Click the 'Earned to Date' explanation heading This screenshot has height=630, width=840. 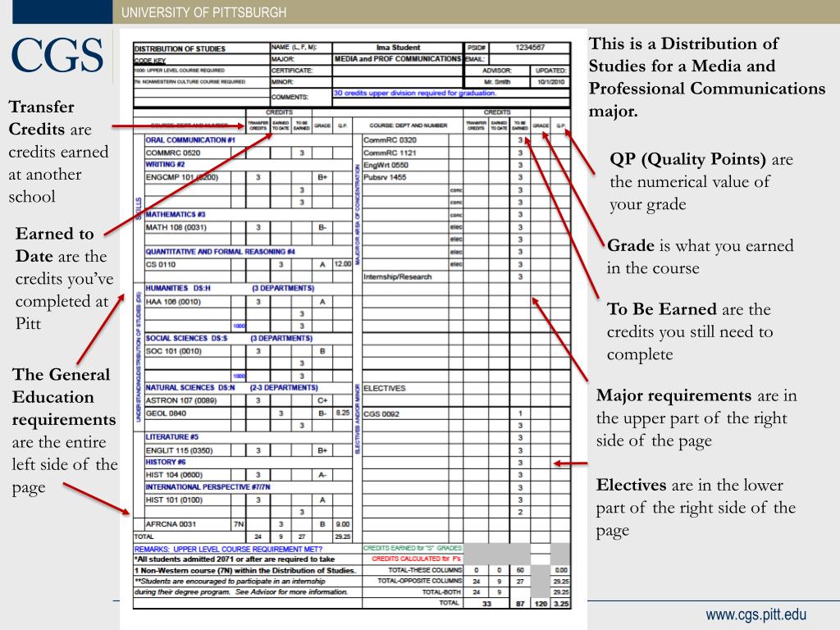click(54, 244)
